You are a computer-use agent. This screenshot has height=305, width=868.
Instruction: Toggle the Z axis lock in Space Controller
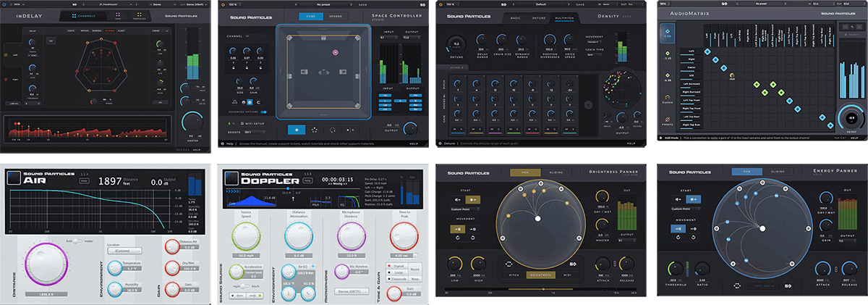pos(260,67)
